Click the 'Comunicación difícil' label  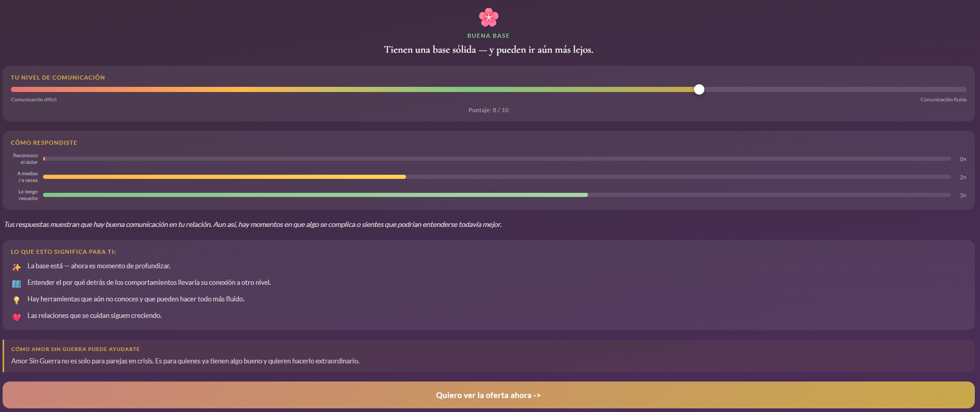click(x=34, y=99)
